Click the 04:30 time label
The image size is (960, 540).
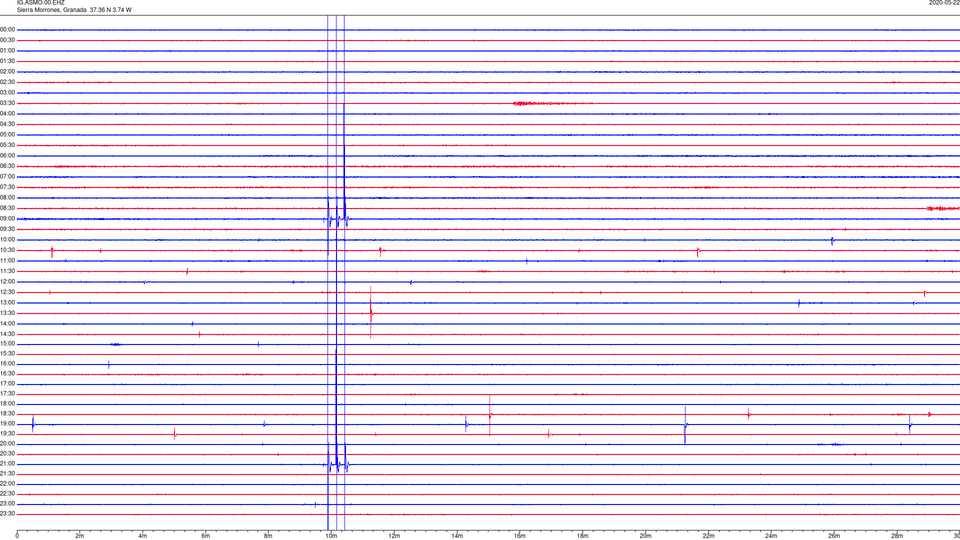pyautogui.click(x=7, y=124)
